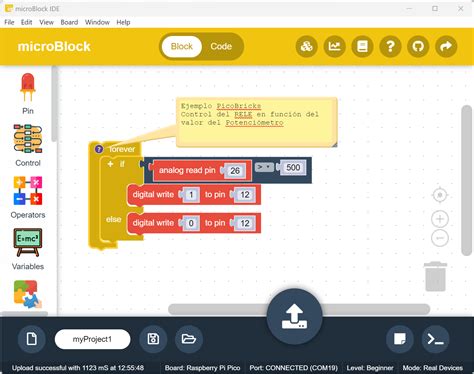Viewport: 474px width, 374px height.
Task: Open the serial terminal console
Action: tap(435, 339)
